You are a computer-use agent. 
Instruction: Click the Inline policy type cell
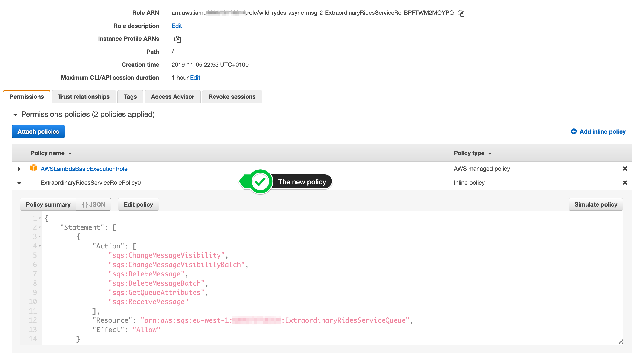[x=469, y=183]
